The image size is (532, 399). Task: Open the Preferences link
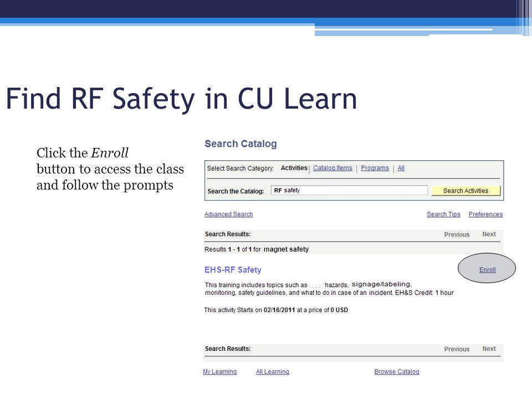pyautogui.click(x=485, y=214)
